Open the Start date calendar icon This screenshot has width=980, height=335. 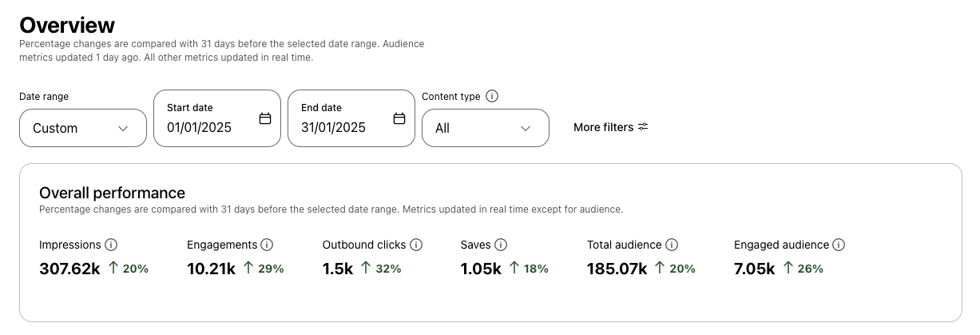(265, 118)
